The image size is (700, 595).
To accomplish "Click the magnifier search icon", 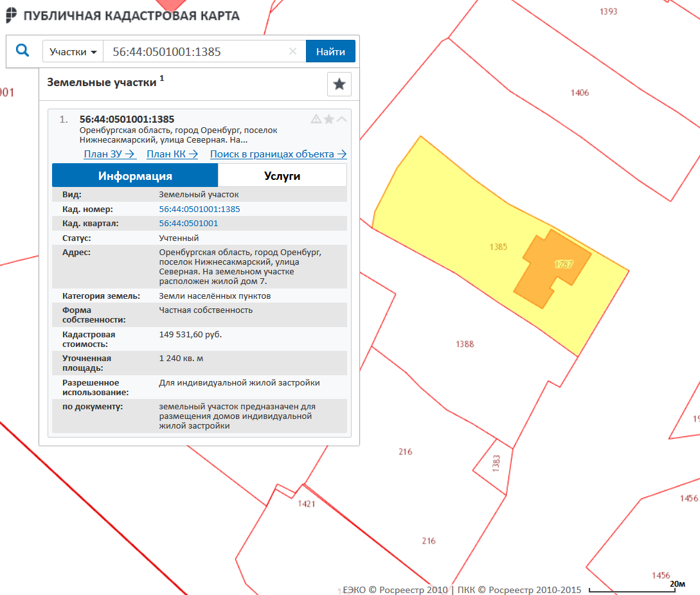I will click(x=22, y=50).
